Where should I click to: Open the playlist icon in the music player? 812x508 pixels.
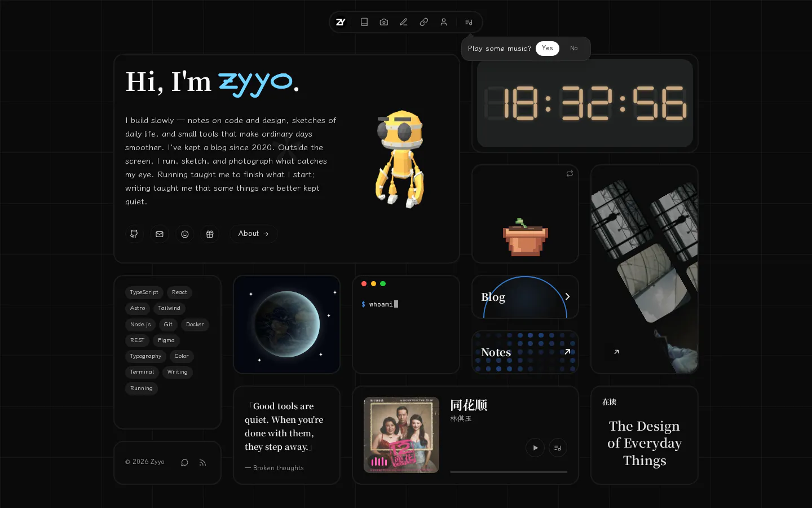tap(558, 448)
